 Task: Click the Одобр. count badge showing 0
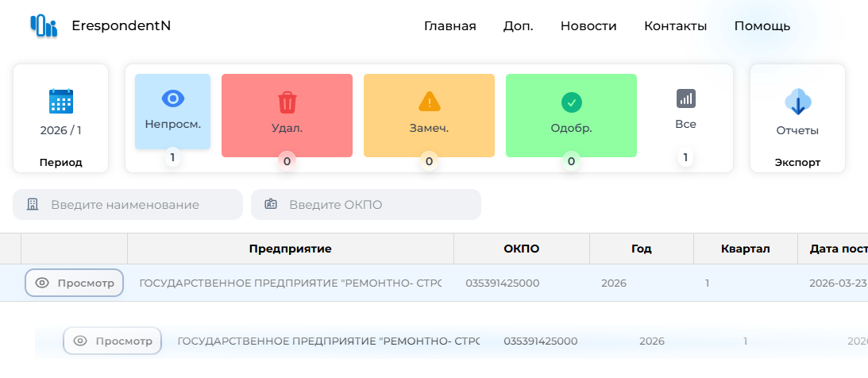[571, 162]
